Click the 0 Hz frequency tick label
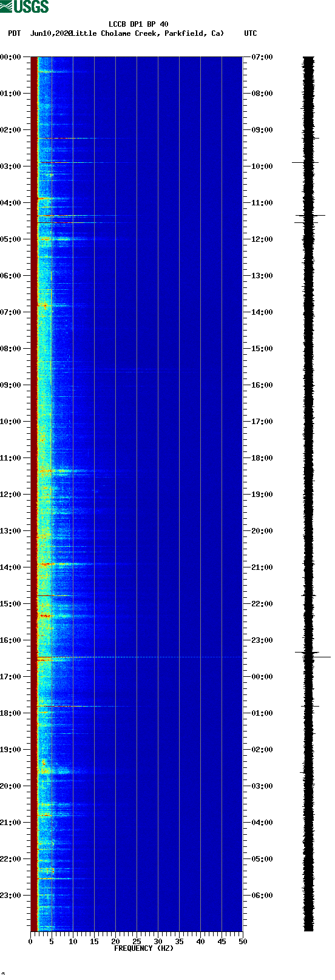The width and height of the screenshot is (335, 980). pos(30,942)
